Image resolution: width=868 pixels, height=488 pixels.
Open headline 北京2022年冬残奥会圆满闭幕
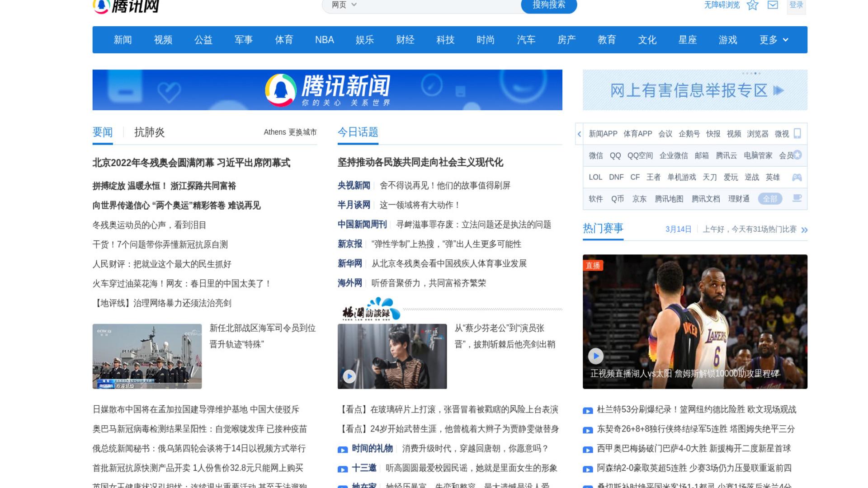pyautogui.click(x=191, y=163)
